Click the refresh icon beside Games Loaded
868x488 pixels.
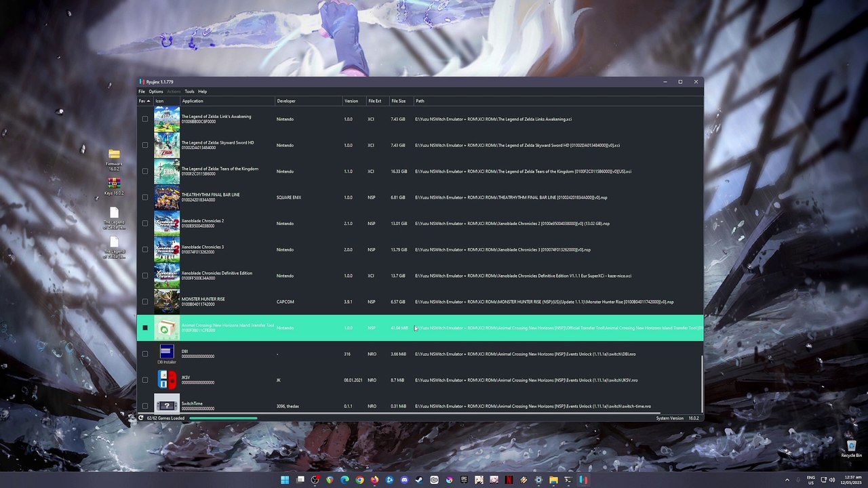click(141, 418)
